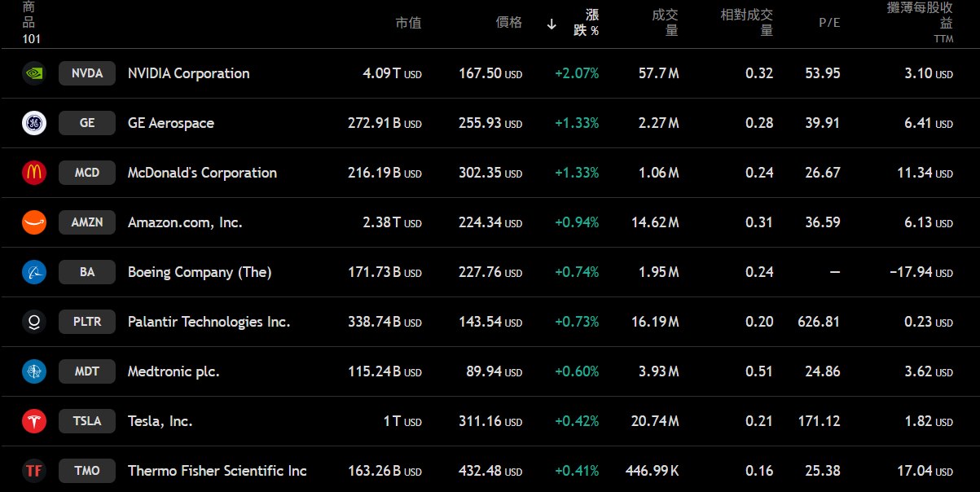
Task: Select the PLTR ticker badge
Action: pos(87,322)
